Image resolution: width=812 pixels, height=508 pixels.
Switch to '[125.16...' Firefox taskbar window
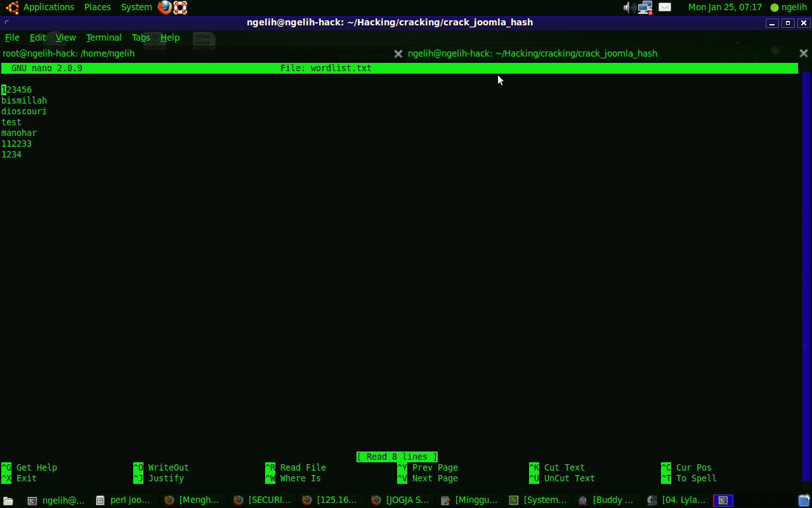331,500
